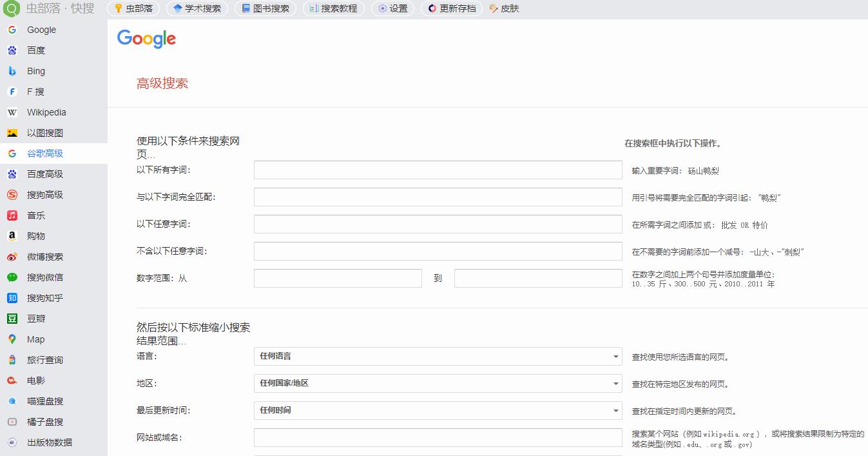Expand the 最后更新时间 dropdown (任何时间)
Screen dimensions: 868x456
tap(438, 410)
